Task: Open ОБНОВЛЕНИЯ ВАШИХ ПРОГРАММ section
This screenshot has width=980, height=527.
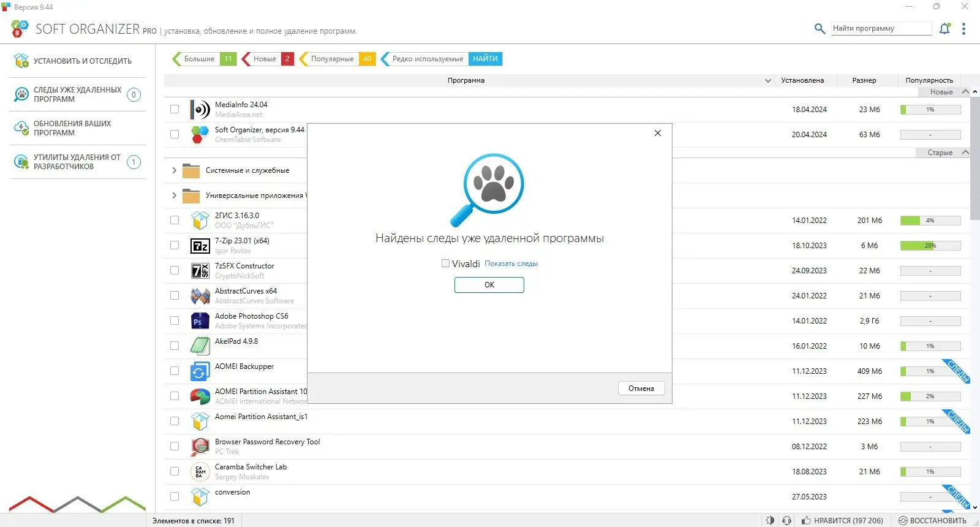Action: coord(78,128)
